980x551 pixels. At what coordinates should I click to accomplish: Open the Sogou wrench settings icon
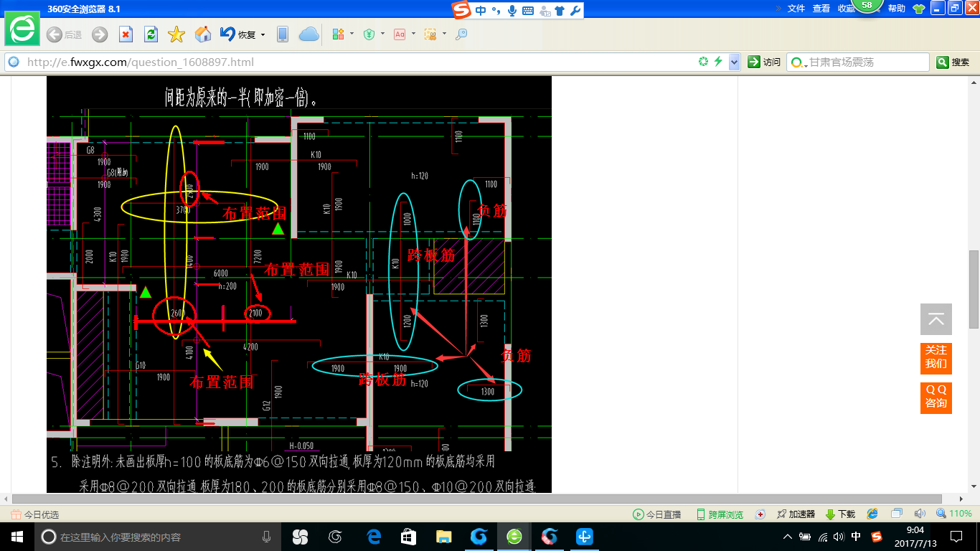[x=575, y=10]
